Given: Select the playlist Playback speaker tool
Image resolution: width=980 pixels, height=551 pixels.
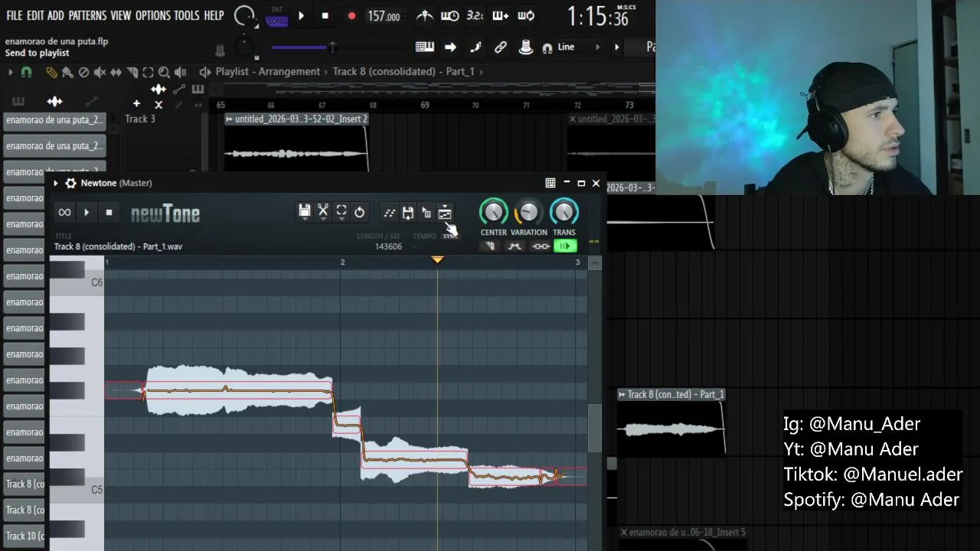Looking at the screenshot, I should pos(180,73).
